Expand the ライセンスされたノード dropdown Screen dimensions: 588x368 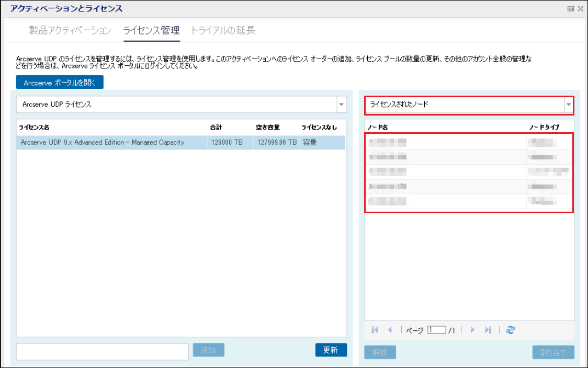[569, 105]
